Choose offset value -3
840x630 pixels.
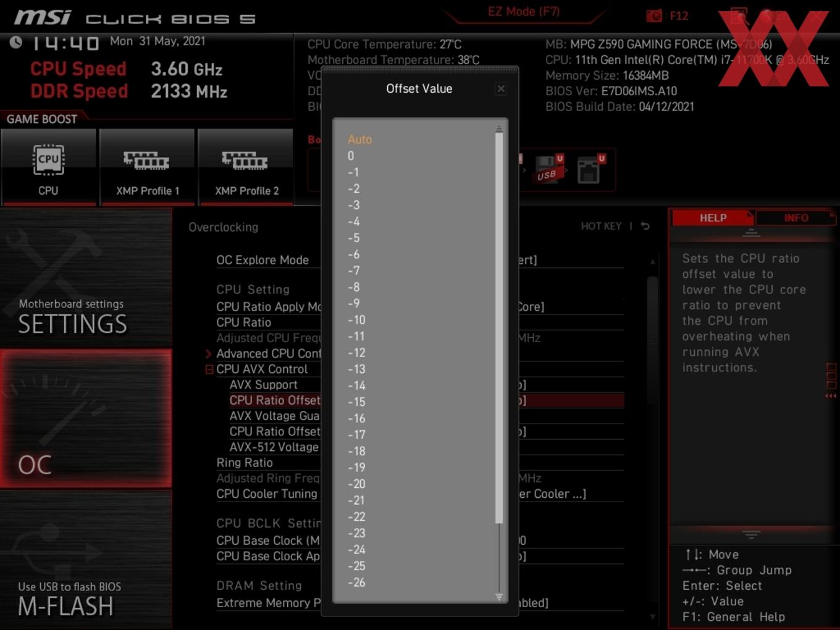(x=353, y=205)
